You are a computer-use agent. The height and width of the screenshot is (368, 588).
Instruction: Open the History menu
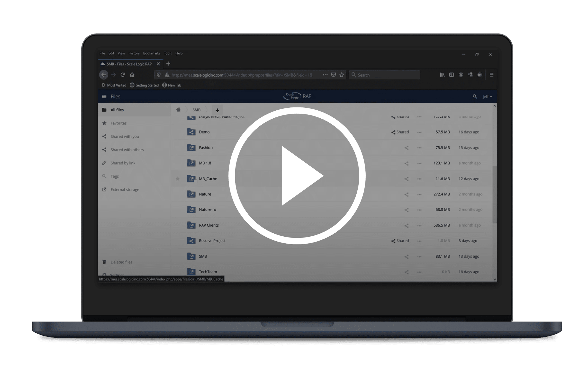tap(134, 53)
